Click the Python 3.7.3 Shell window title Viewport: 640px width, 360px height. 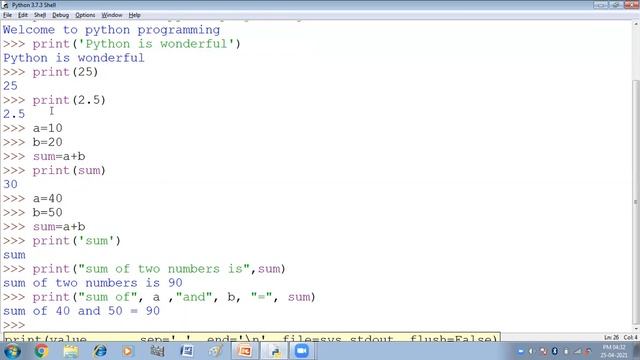[x=34, y=5]
